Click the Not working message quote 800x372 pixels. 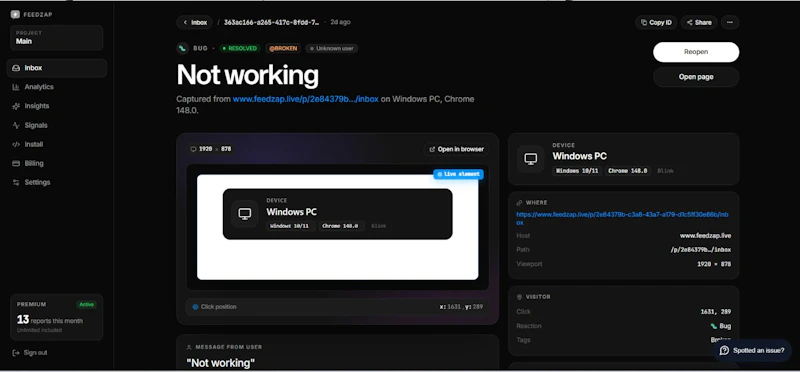click(x=220, y=363)
